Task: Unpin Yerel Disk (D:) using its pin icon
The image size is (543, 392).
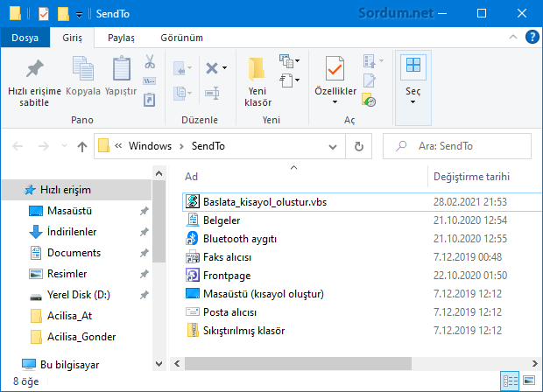Action: pos(144,295)
